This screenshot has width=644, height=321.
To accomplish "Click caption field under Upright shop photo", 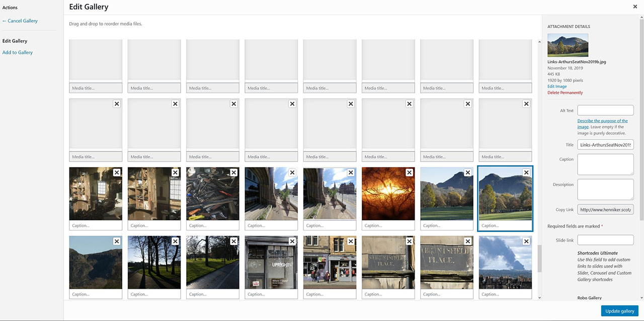I will pos(271,294).
